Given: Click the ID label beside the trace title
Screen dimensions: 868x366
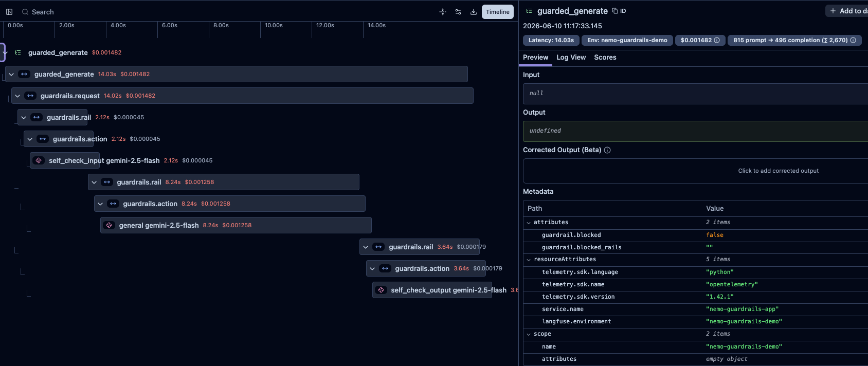Looking at the screenshot, I should point(623,11).
